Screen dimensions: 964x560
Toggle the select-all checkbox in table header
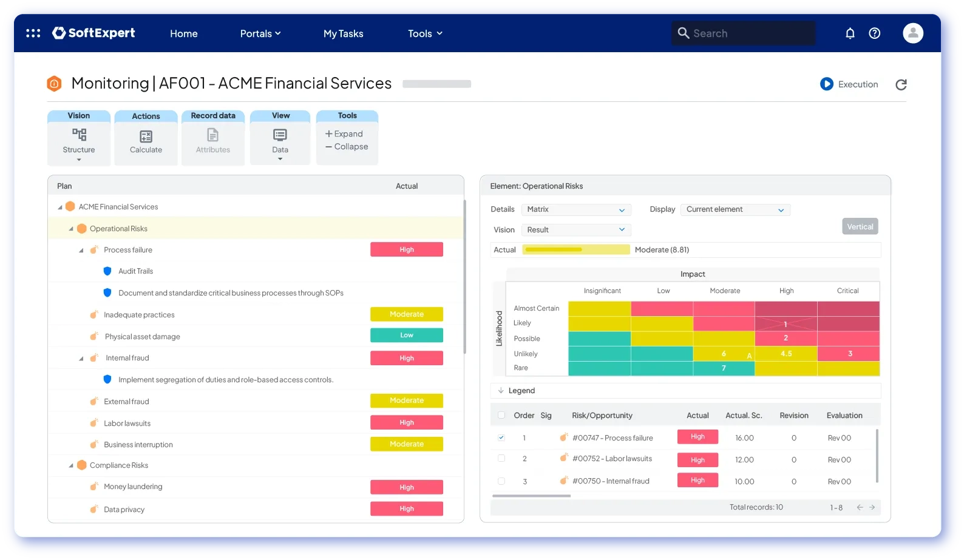coord(501,416)
